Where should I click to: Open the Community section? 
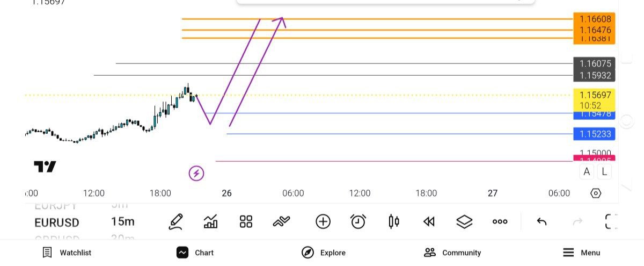pos(452,253)
